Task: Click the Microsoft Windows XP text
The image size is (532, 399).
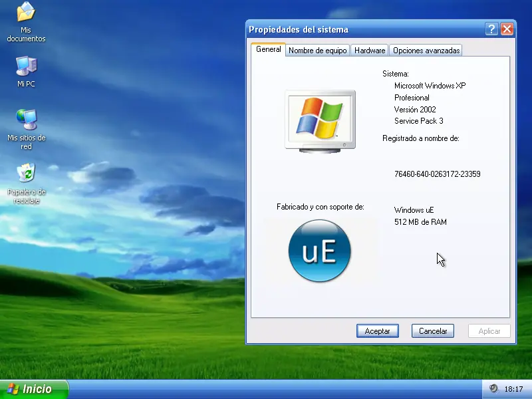Action: [x=430, y=86]
